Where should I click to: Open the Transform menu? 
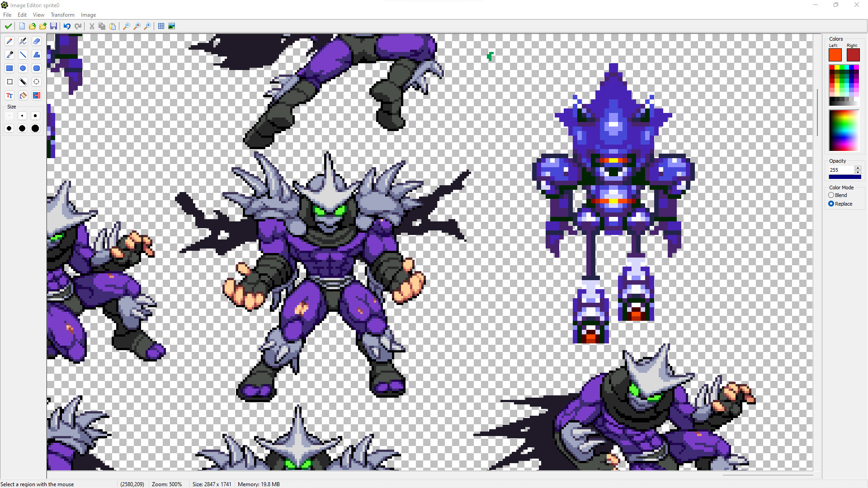62,15
